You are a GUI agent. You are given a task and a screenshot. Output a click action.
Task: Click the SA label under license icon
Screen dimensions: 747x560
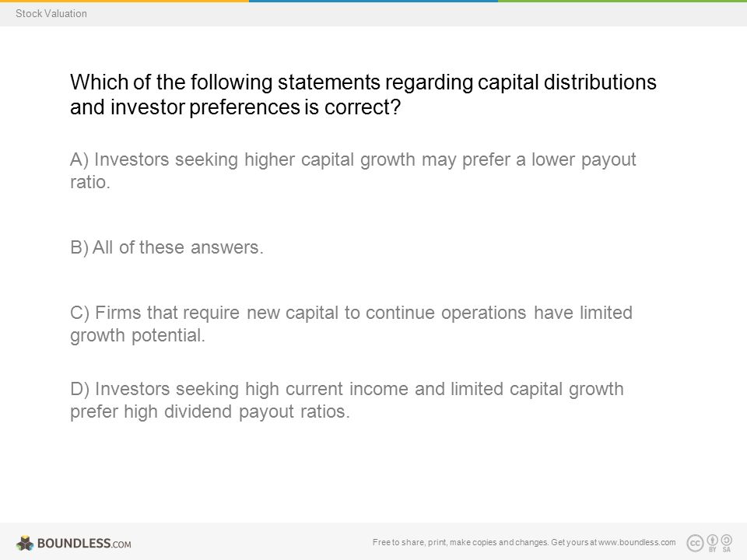[x=727, y=550]
